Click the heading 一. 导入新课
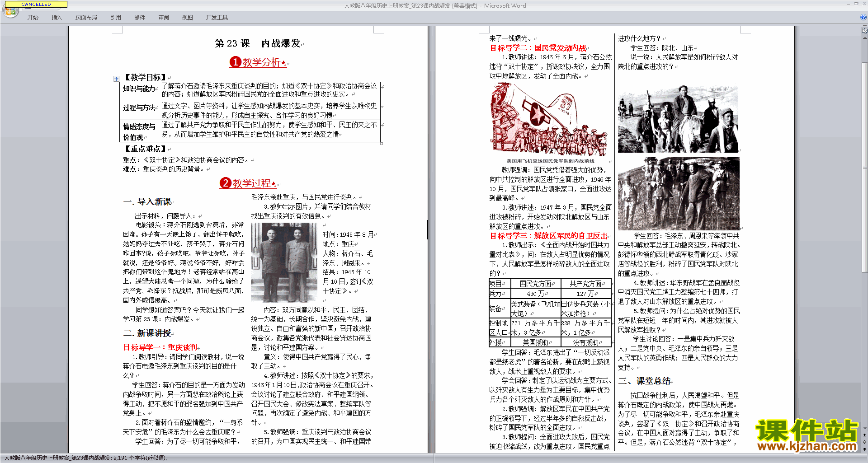Viewport: 868px width, 463px height. pos(147,202)
